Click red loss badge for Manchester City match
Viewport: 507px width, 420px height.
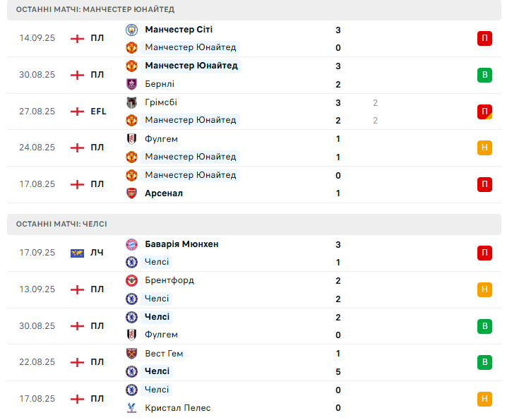[484, 39]
